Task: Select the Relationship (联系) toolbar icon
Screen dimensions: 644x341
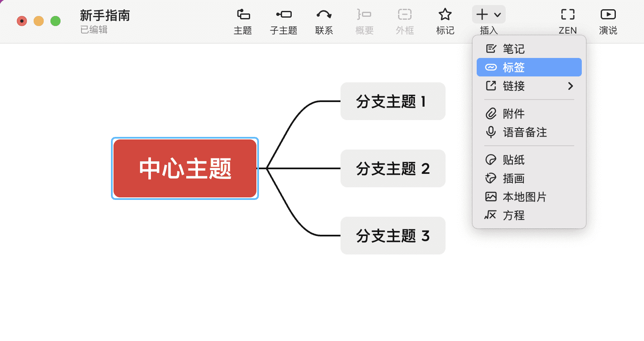Action: coord(324,15)
